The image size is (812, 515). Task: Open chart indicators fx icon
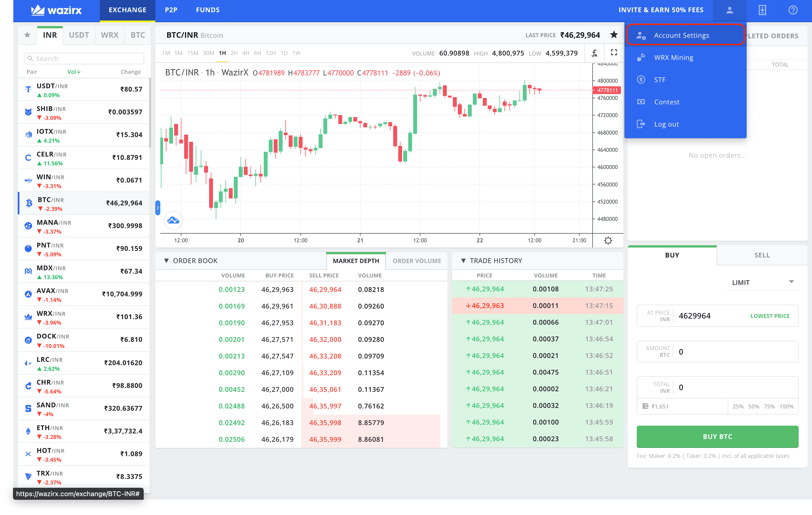(595, 53)
